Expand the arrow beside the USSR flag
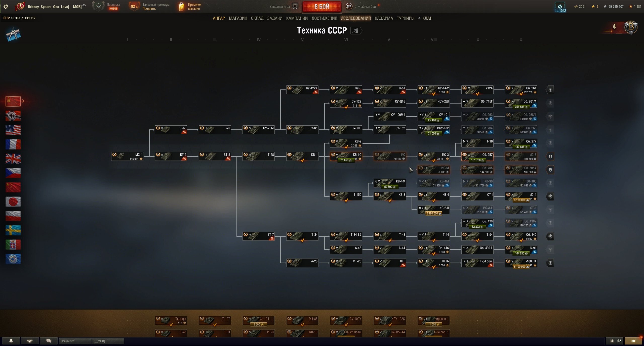 pos(23,101)
